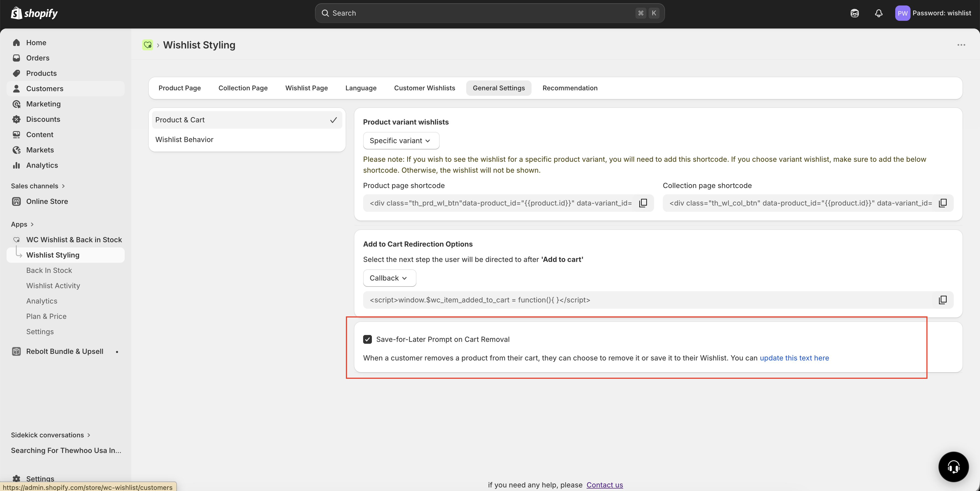
Task: Open the Callback redirection dropdown
Action: point(390,278)
